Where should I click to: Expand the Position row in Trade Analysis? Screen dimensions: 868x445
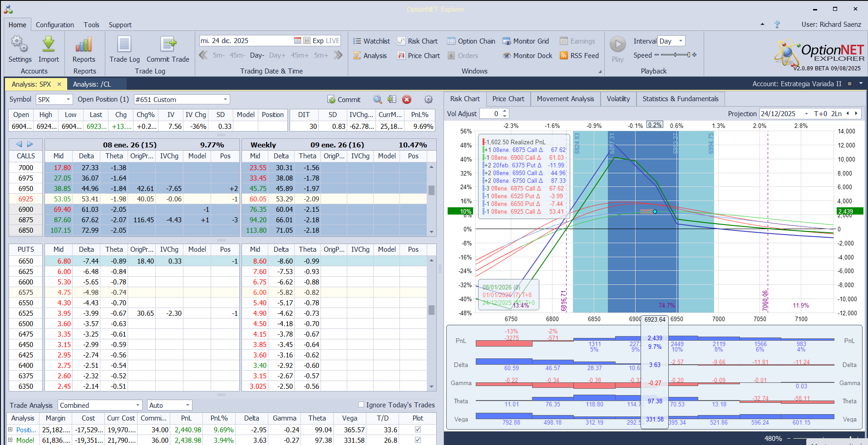tap(10, 430)
